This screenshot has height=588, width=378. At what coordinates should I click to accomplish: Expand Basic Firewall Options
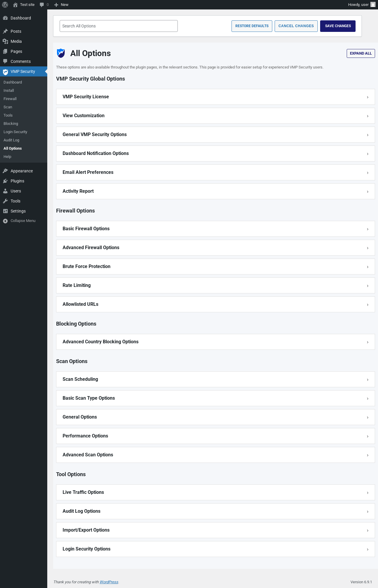click(x=216, y=229)
